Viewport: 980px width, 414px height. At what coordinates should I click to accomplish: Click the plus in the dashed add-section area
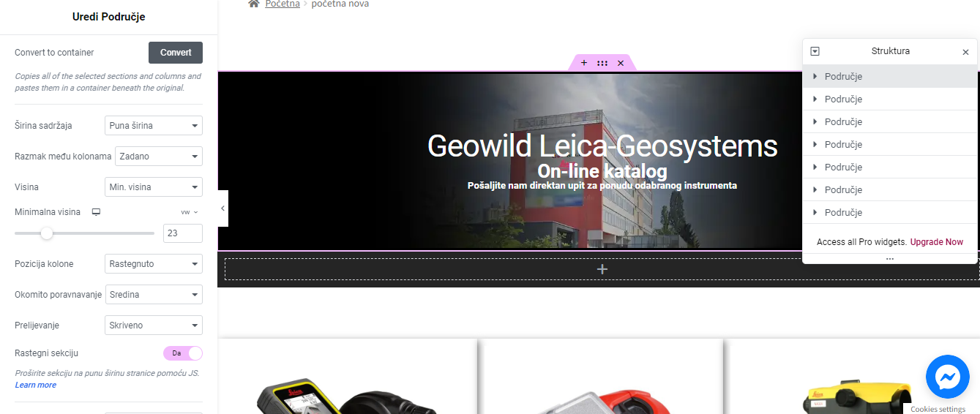point(602,269)
